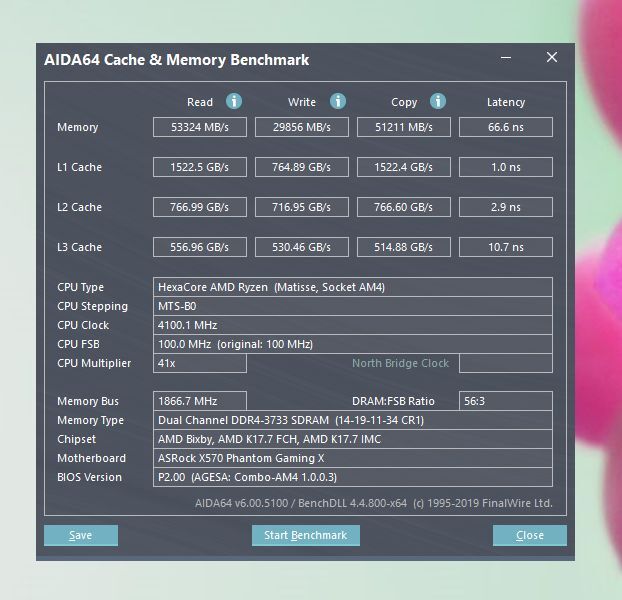The height and width of the screenshot is (600, 622).
Task: Close the window with the X icon
Action: [x=552, y=58]
